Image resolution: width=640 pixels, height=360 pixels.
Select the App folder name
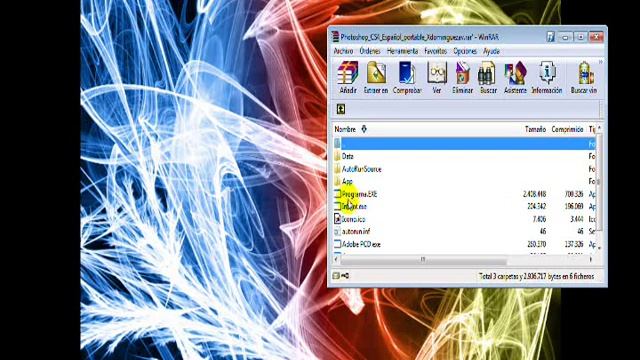pyautogui.click(x=347, y=181)
